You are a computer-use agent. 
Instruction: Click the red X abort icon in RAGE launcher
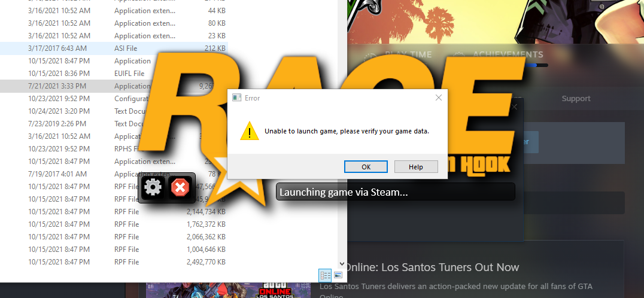[180, 188]
